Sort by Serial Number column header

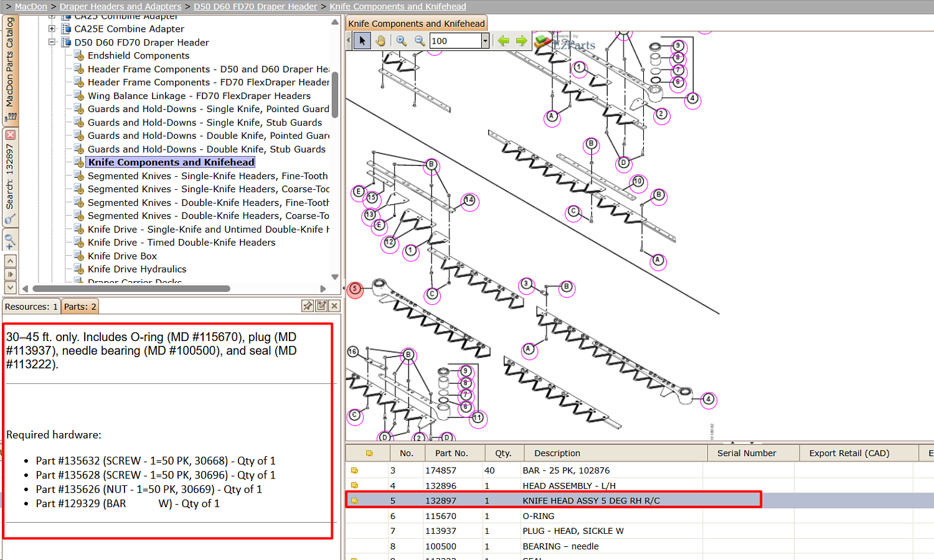[x=753, y=454]
